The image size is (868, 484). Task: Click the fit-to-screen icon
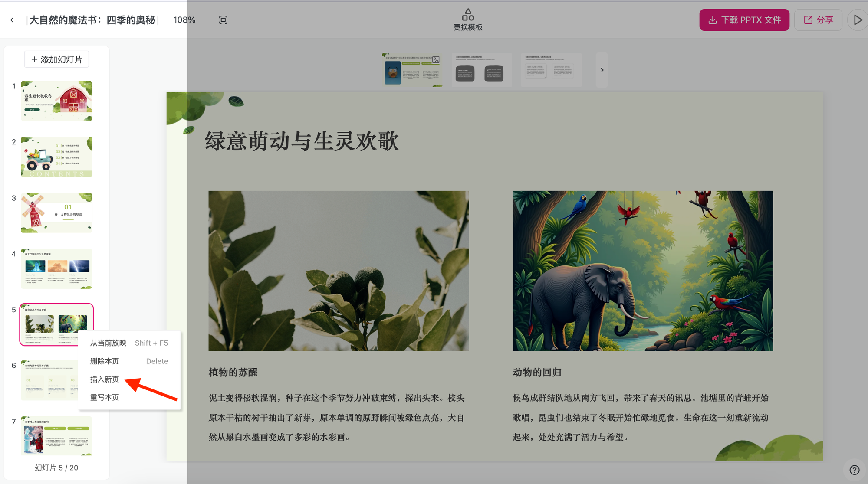pos(223,20)
